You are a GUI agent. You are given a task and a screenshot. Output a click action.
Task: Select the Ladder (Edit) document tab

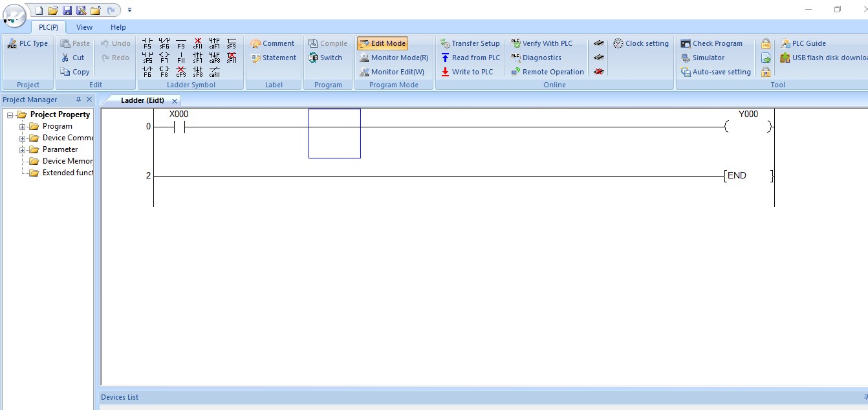coord(142,100)
